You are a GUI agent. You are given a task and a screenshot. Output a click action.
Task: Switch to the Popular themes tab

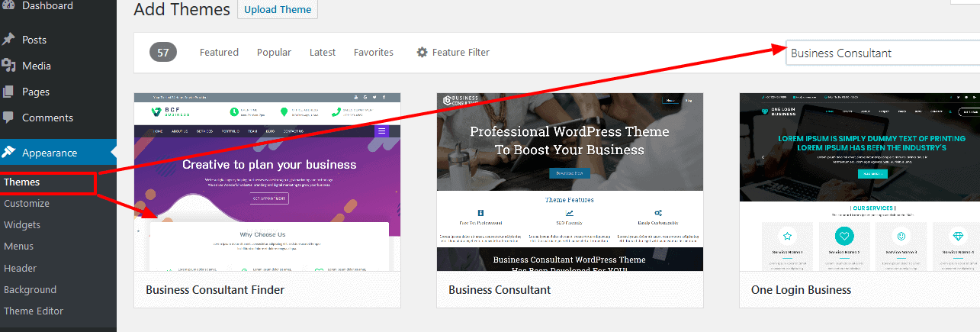[x=274, y=53]
